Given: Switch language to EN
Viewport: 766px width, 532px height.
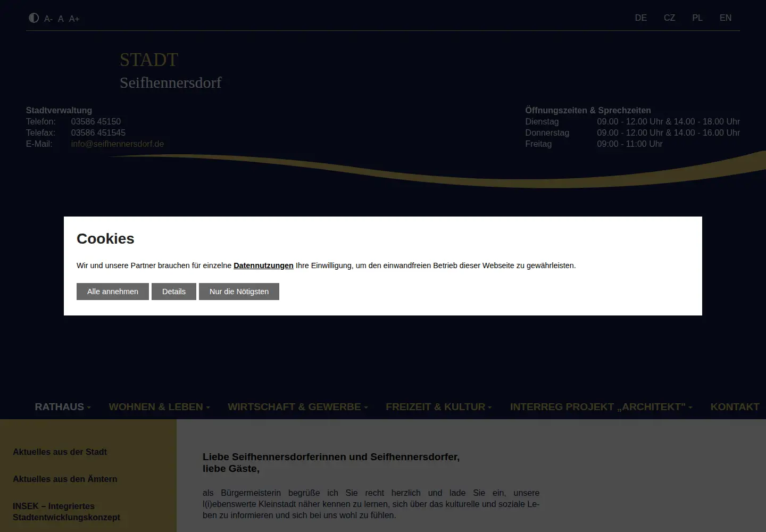Looking at the screenshot, I should [x=726, y=18].
